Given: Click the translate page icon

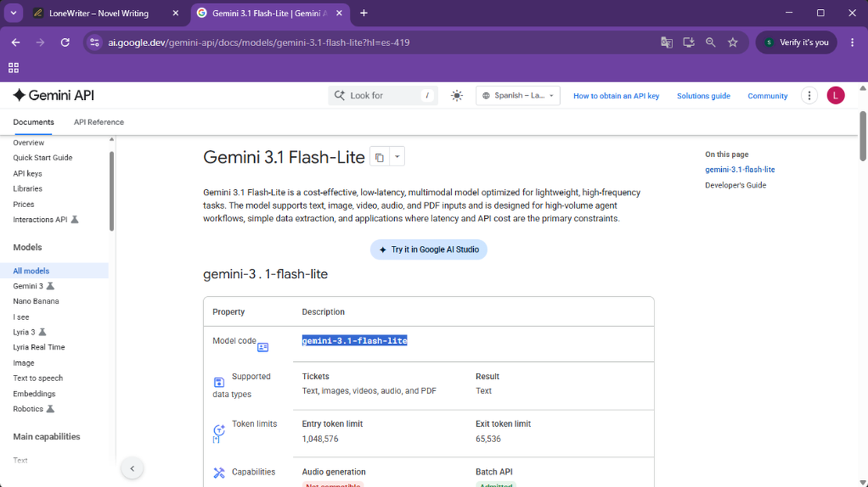Looking at the screenshot, I should 667,42.
